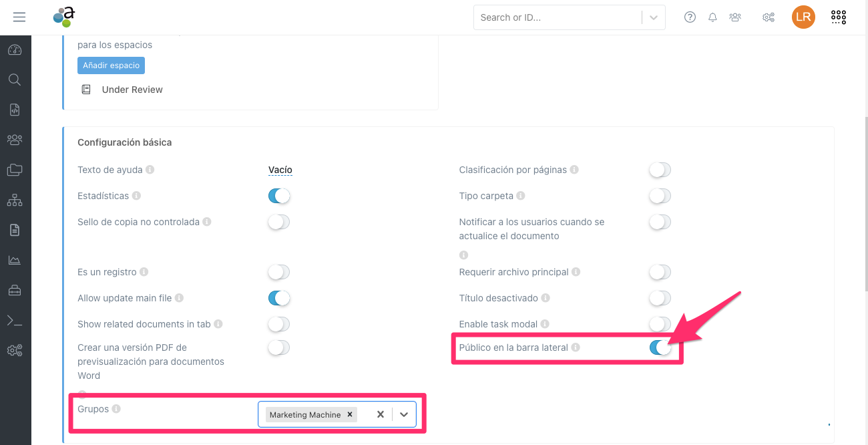Open the folders sidebar icon
This screenshot has width=868, height=445.
coord(15,170)
